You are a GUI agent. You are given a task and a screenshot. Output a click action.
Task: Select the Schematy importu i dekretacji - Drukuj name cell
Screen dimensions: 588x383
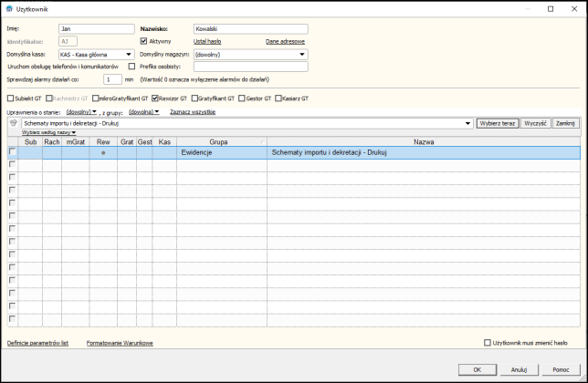tap(424, 153)
